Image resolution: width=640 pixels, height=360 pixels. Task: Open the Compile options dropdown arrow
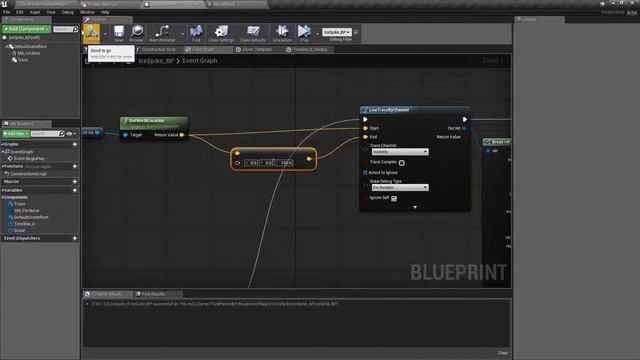click(105, 33)
